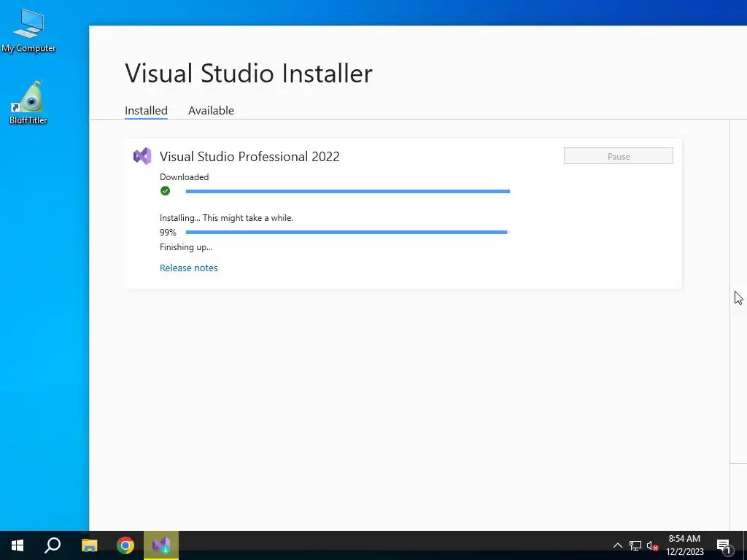The height and width of the screenshot is (560, 747).
Task: Launch Google Chrome from the taskbar
Action: (x=125, y=545)
